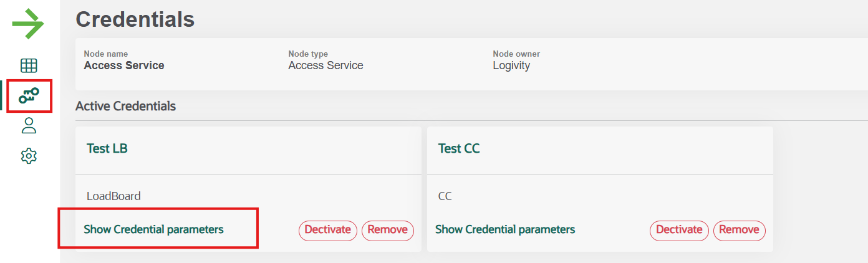Click the Active Credentials section heading

125,106
